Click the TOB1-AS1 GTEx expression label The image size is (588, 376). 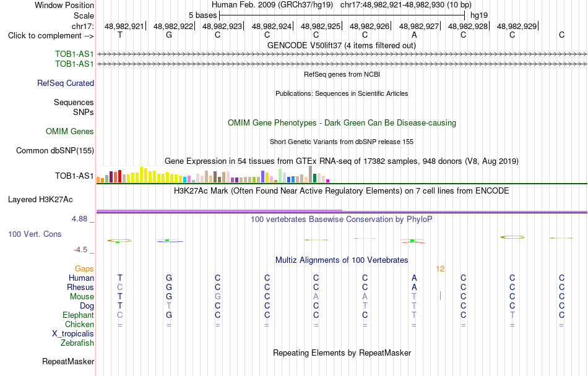(x=74, y=176)
